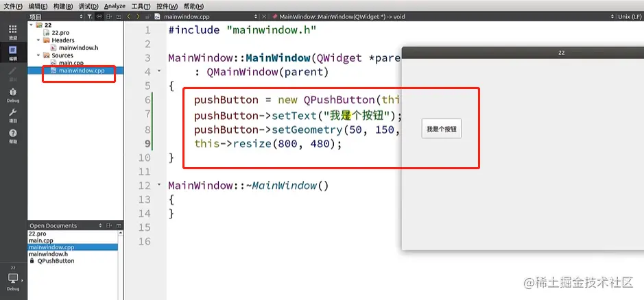Open the Debug mode in sidebar
This screenshot has width=644, height=300.
pos(13,95)
